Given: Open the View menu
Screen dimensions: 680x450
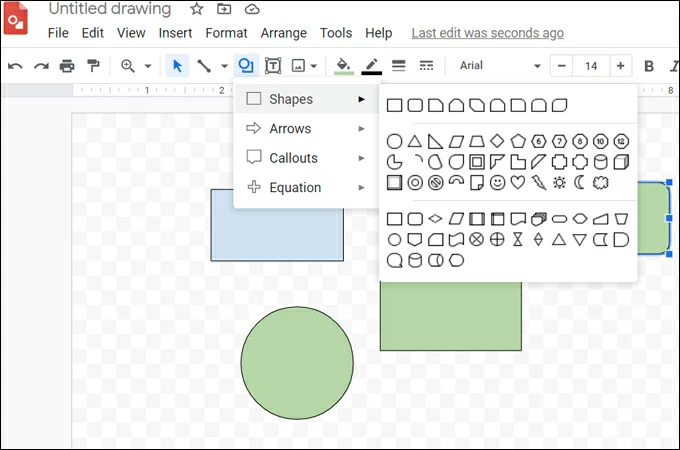Looking at the screenshot, I should [x=131, y=33].
